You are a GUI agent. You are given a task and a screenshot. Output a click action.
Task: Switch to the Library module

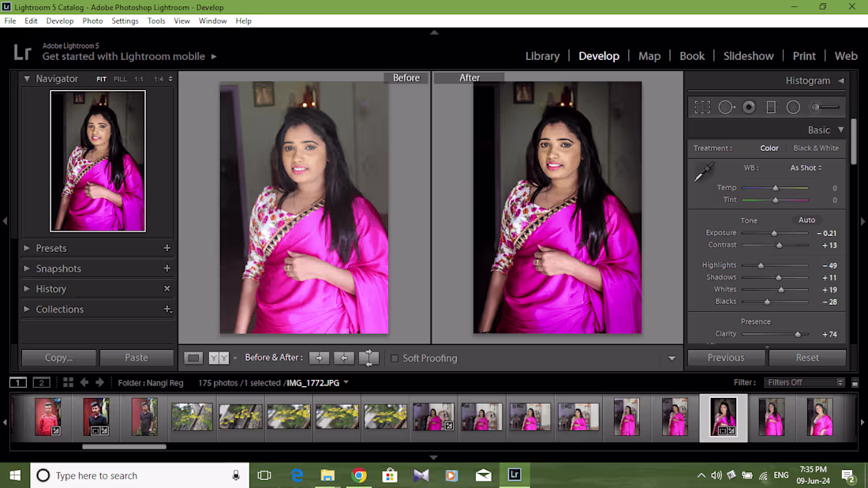click(542, 55)
